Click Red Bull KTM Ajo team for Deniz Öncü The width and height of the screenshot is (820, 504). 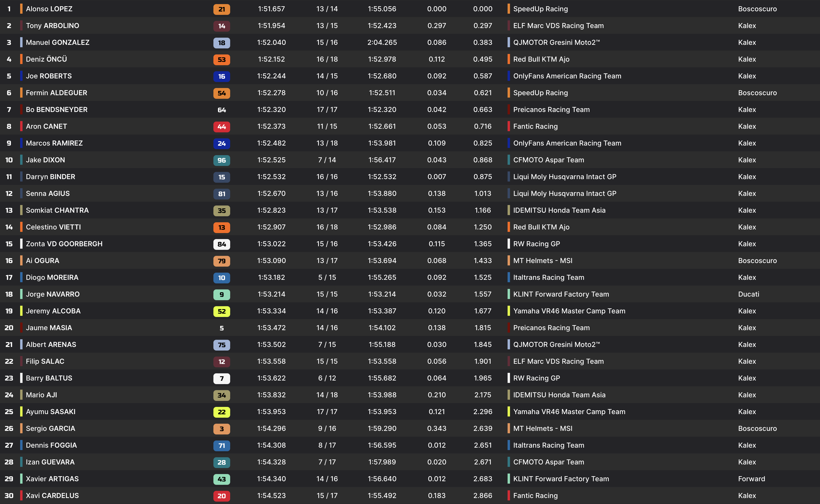pyautogui.click(x=541, y=59)
